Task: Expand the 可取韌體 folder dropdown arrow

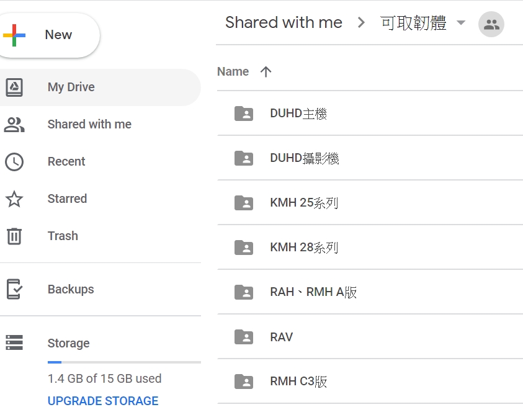Action: click(x=461, y=23)
